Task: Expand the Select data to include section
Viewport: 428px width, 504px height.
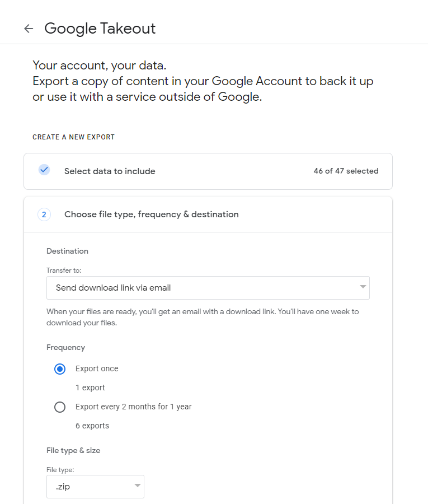Action: tap(208, 171)
